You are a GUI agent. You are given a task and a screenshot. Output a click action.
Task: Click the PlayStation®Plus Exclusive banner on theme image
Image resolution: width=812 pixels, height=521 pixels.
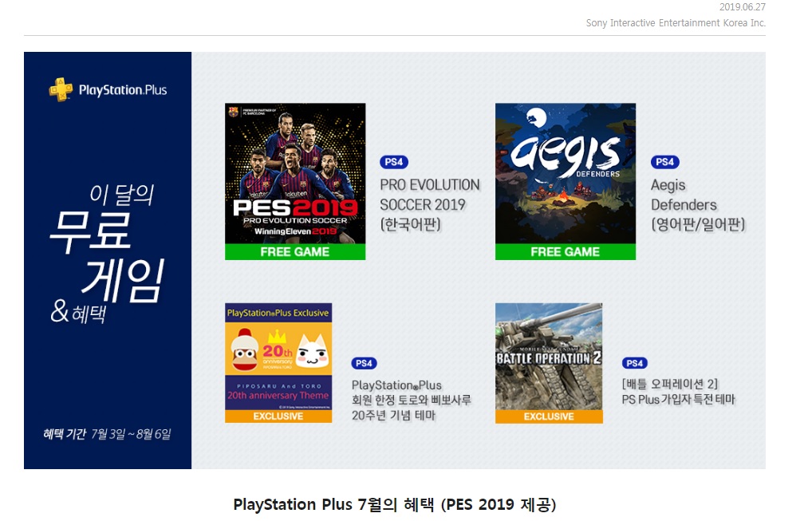[x=278, y=313]
